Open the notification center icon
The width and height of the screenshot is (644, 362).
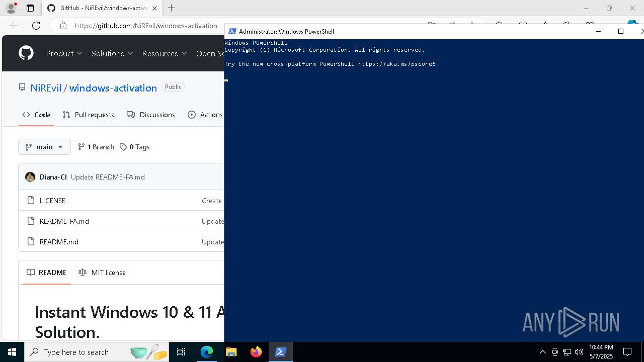coord(627,352)
